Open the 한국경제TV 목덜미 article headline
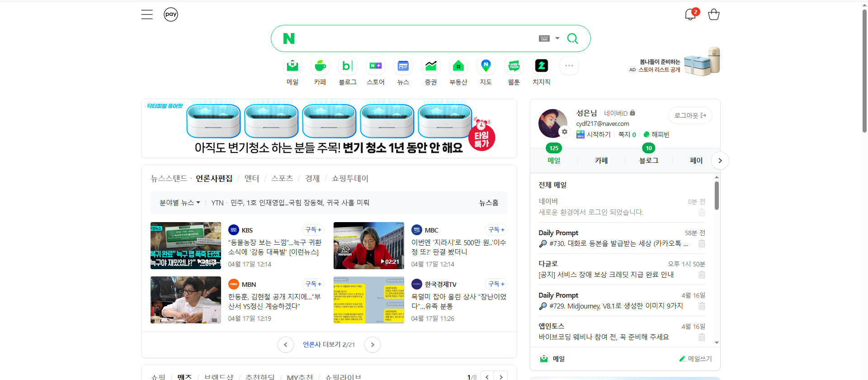This screenshot has width=868, height=380. [x=459, y=301]
